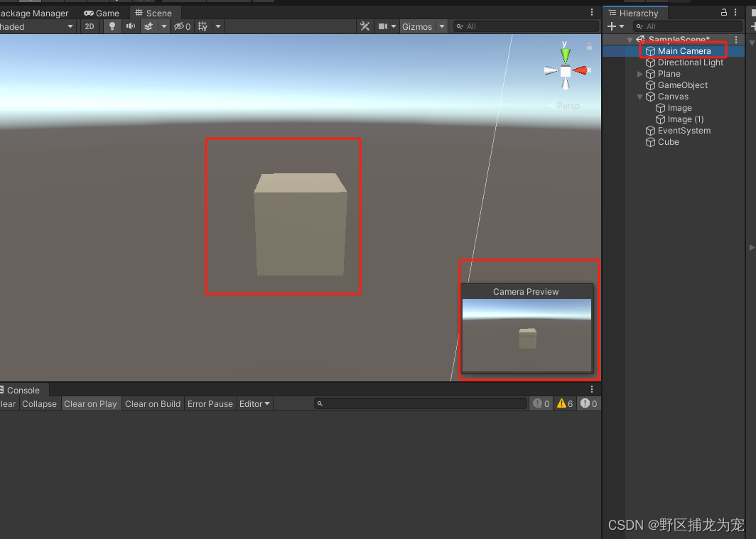The width and height of the screenshot is (756, 539).
Task: Collapse the Canvas hierarchy item
Action: pyautogui.click(x=639, y=97)
